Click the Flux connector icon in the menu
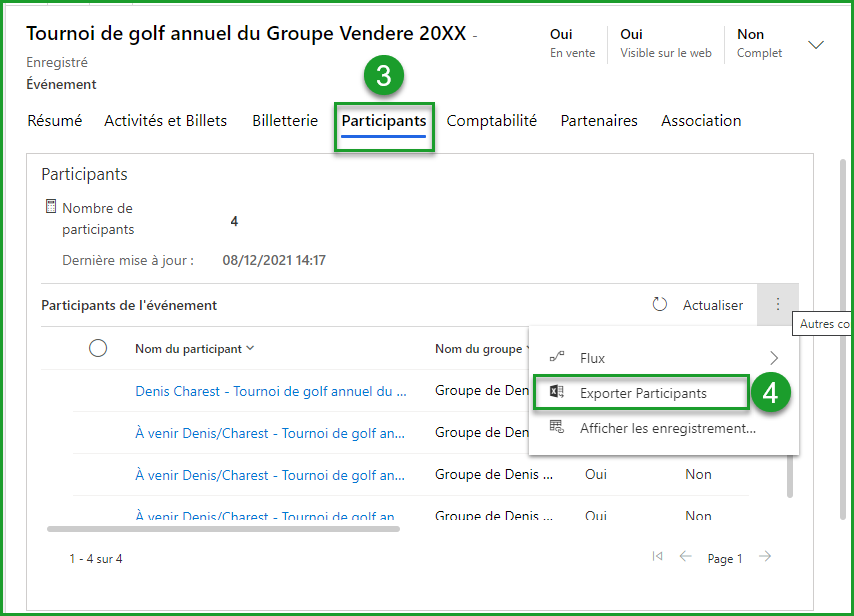This screenshot has height=616, width=854. 557,357
